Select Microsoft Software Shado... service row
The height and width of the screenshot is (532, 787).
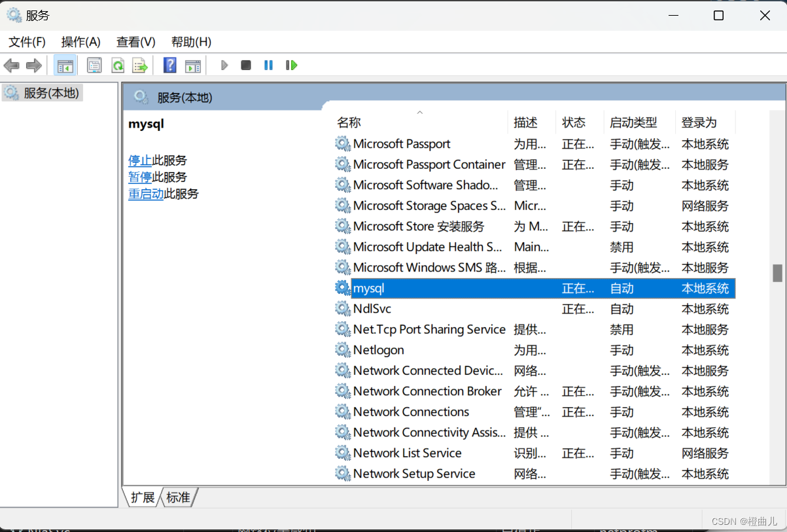(534, 185)
